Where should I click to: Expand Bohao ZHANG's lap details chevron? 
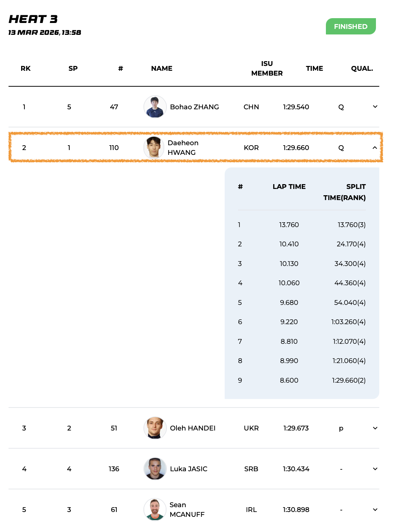(x=375, y=107)
